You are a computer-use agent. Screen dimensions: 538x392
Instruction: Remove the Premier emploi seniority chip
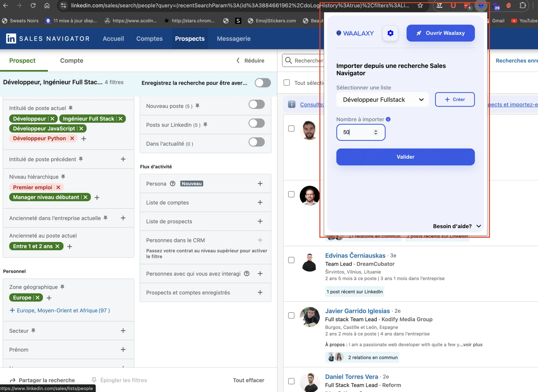coord(58,187)
